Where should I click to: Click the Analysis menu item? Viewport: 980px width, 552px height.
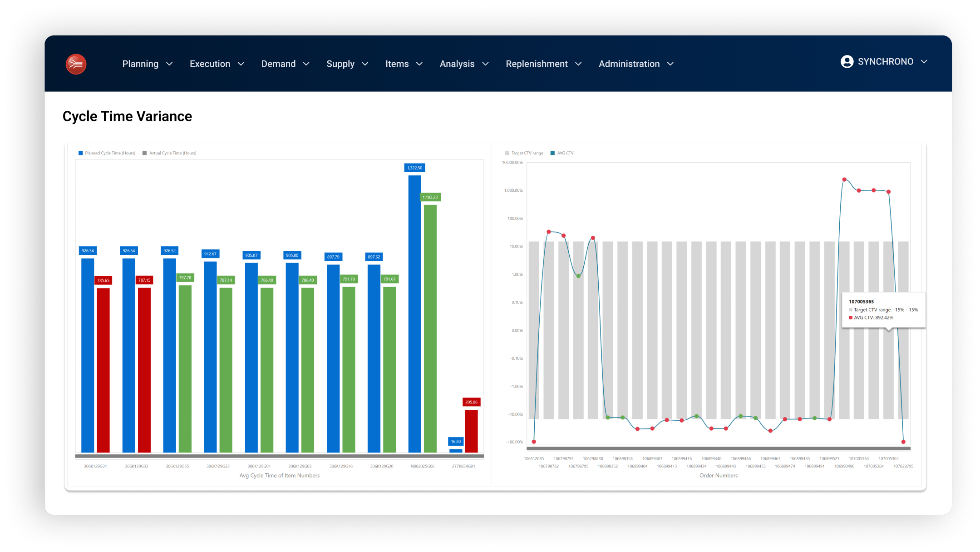(x=457, y=64)
